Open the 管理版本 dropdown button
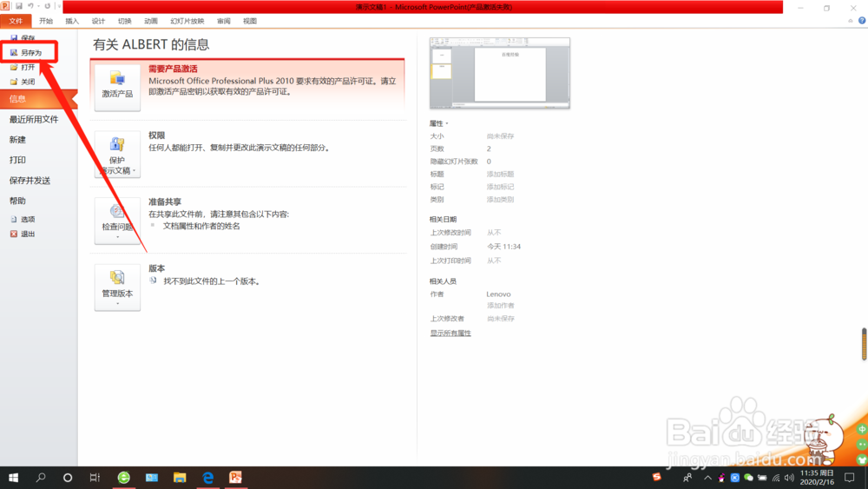Image resolution: width=868 pixels, height=489 pixels. 117,287
